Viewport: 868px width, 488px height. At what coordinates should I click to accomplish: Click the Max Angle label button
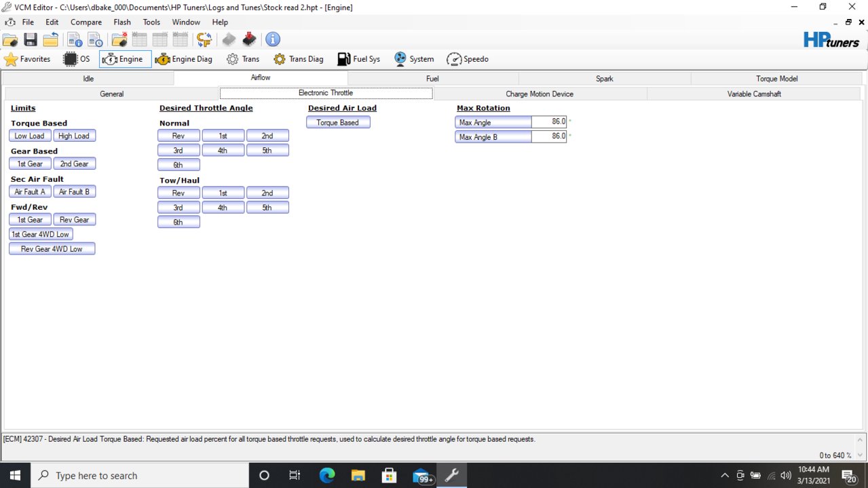[493, 122]
